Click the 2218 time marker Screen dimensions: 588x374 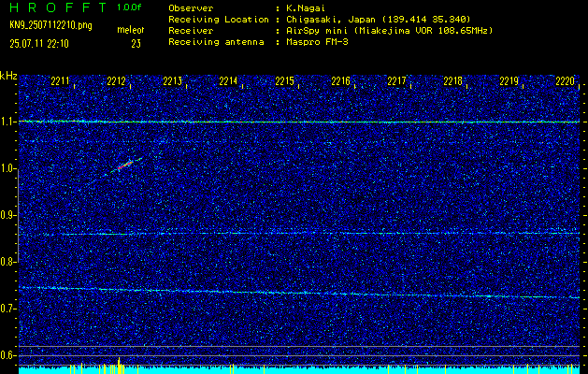tap(453, 81)
